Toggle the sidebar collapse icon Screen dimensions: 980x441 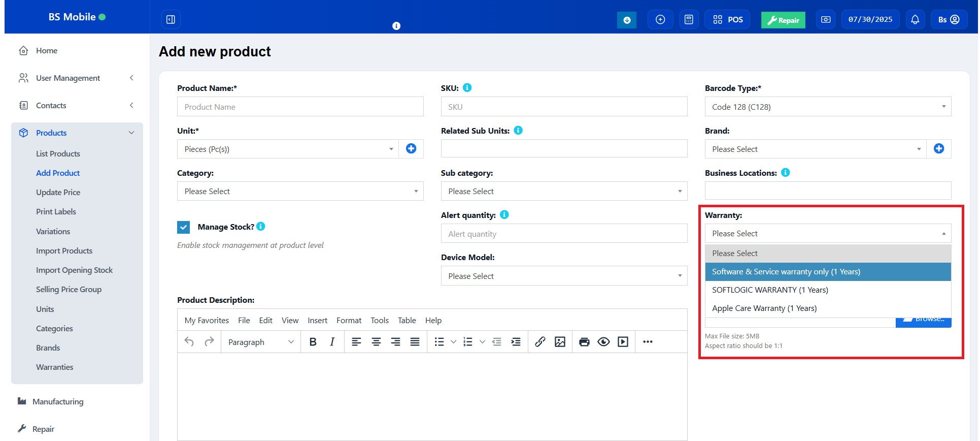171,20
